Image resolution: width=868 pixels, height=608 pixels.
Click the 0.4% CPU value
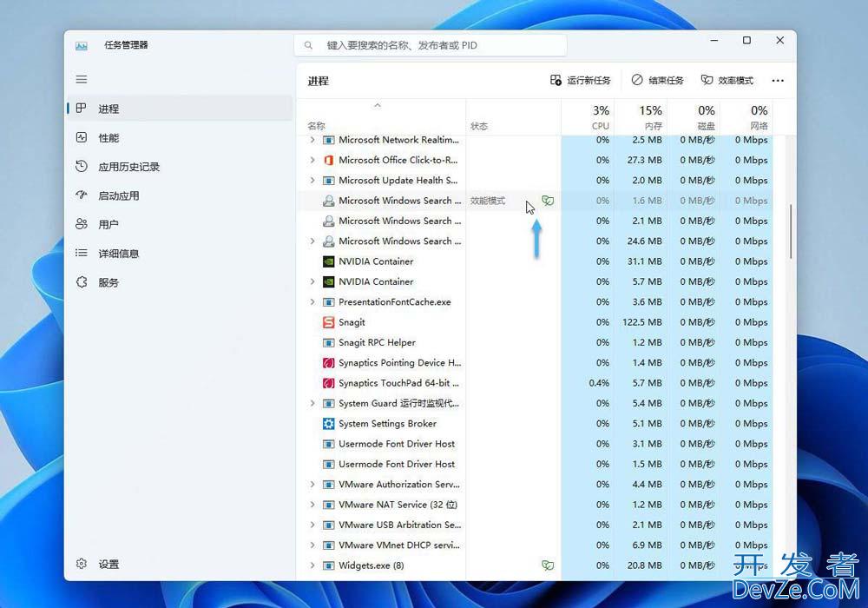pos(599,383)
